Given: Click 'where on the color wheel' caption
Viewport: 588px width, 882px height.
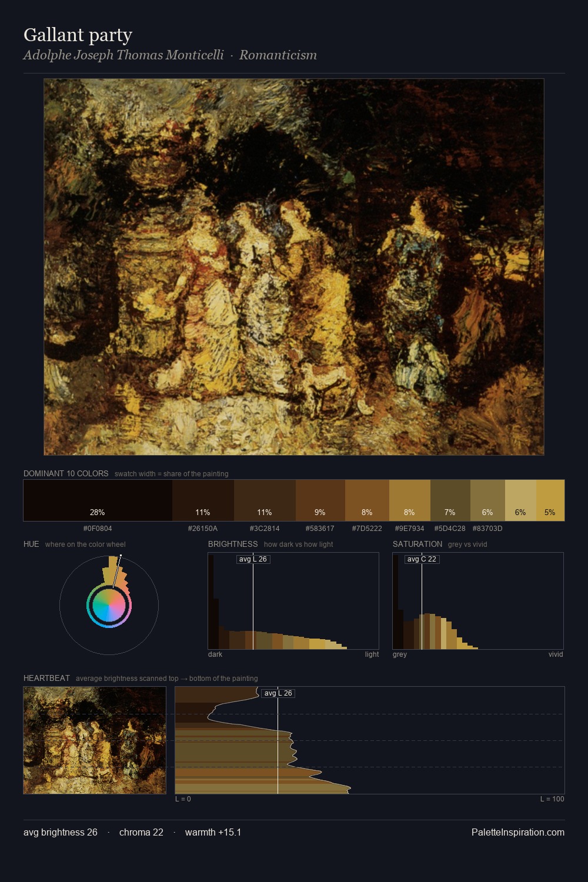Looking at the screenshot, I should click(x=85, y=544).
